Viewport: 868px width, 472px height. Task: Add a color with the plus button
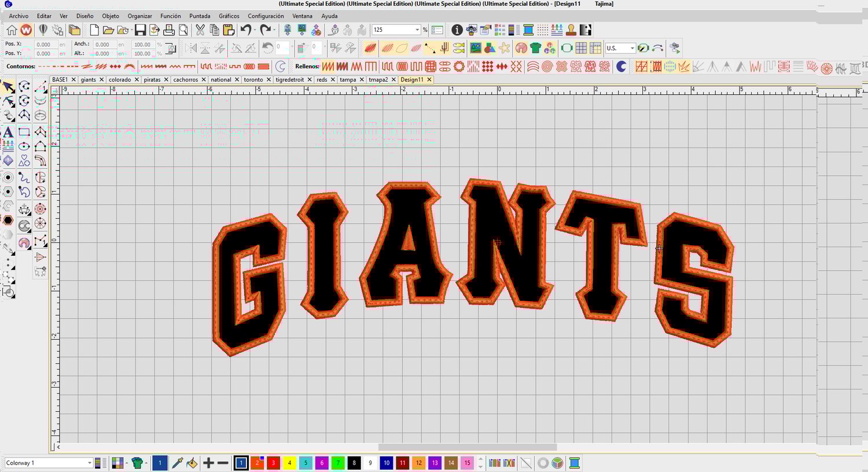coord(209,463)
